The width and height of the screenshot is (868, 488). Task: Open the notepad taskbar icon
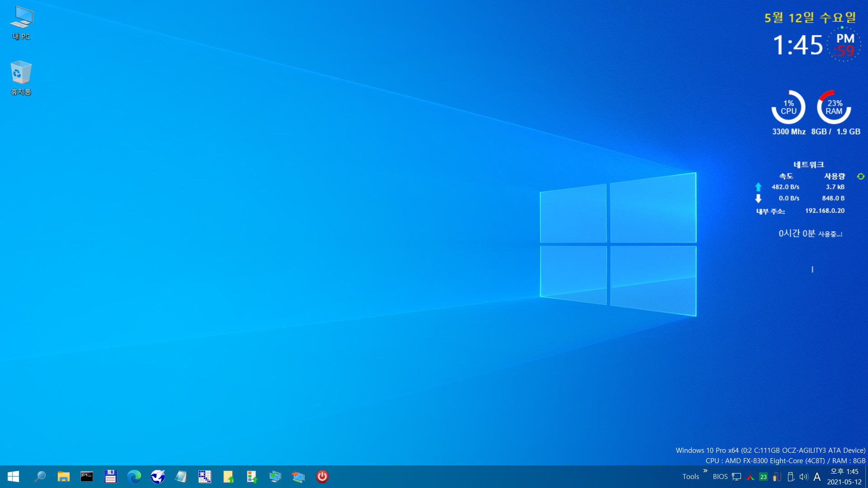181,477
